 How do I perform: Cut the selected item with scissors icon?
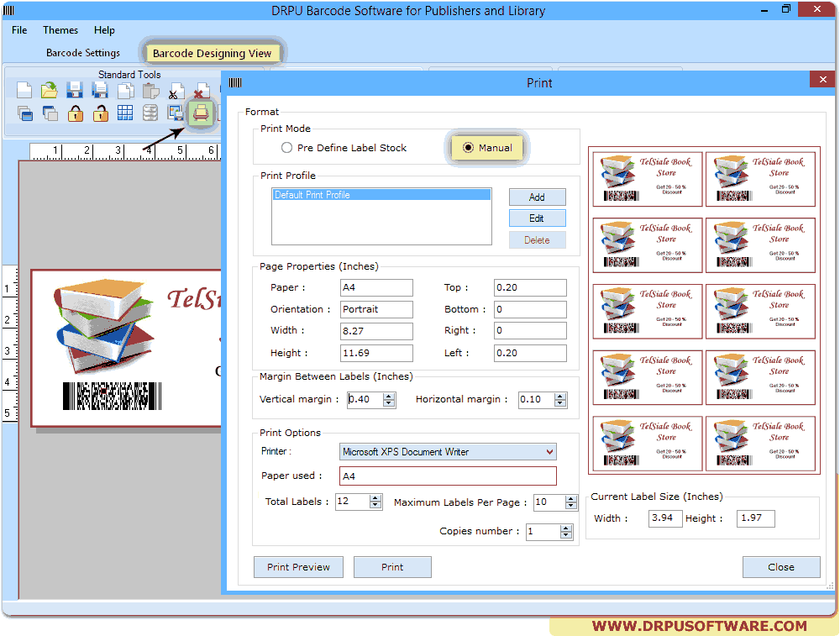tap(176, 91)
